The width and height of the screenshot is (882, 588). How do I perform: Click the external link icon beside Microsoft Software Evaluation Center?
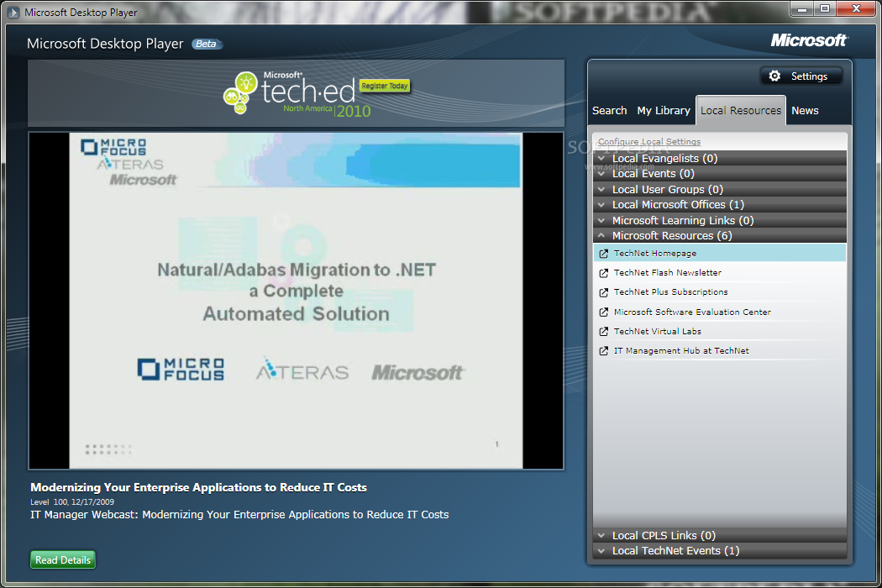click(604, 312)
